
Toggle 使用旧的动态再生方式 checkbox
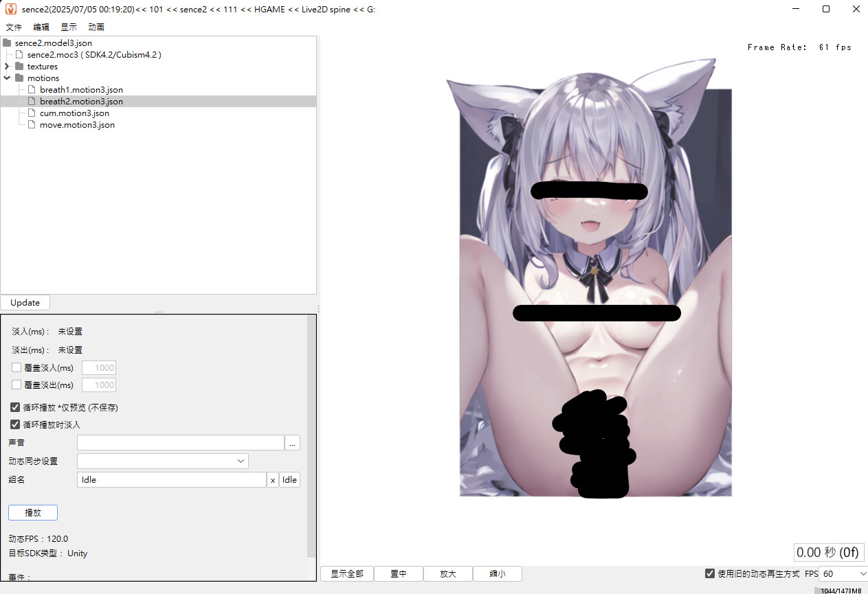click(710, 573)
